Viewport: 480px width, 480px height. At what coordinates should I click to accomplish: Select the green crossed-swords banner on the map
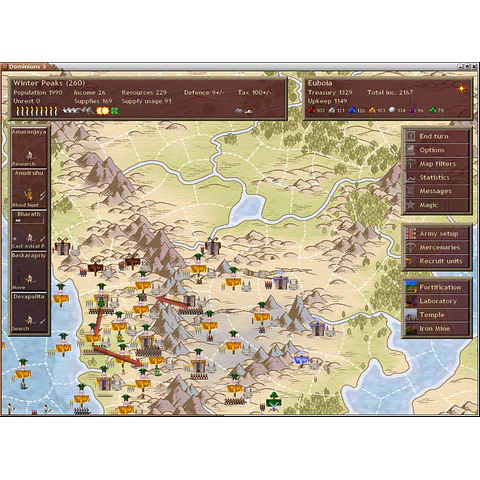click(x=274, y=402)
